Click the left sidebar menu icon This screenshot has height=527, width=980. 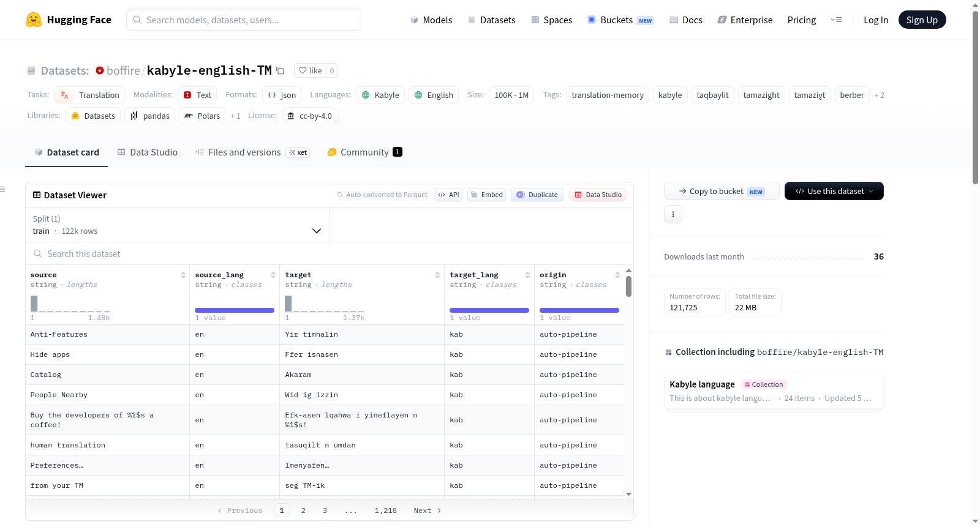point(2,189)
